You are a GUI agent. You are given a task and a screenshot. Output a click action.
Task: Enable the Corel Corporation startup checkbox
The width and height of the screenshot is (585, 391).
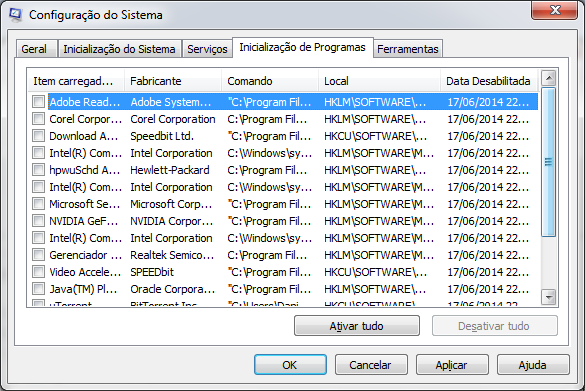click(38, 119)
